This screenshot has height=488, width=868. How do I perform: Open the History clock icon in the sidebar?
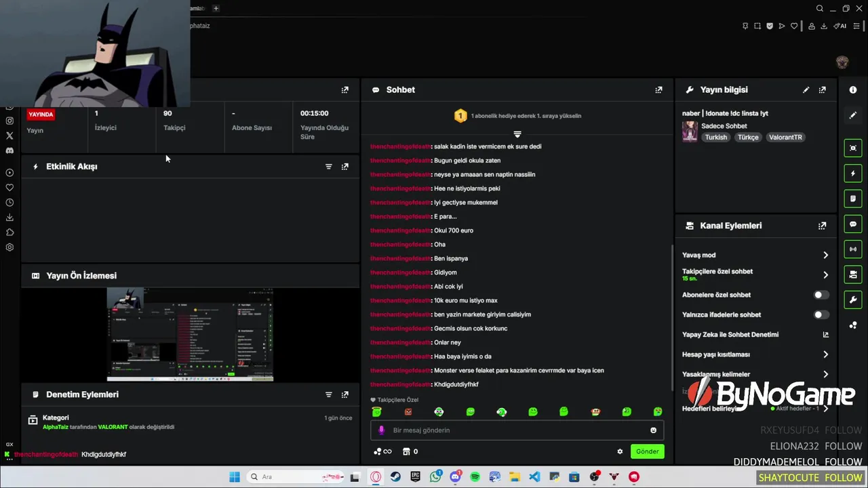[9, 203]
